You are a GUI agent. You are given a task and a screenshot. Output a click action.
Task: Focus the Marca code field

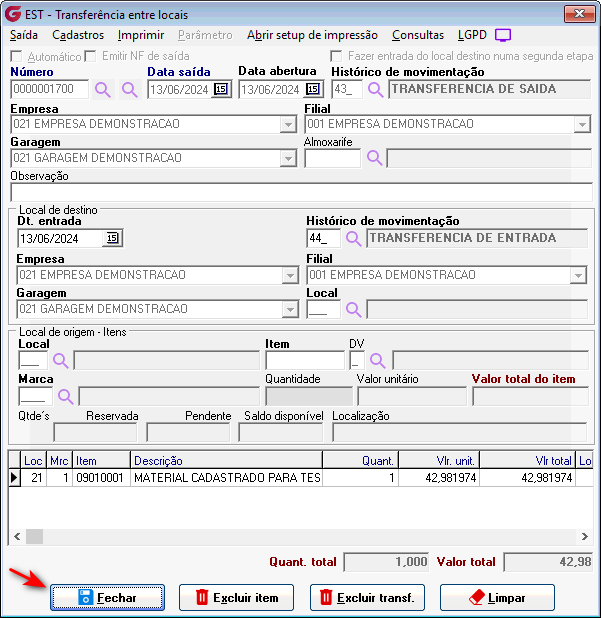[35, 396]
